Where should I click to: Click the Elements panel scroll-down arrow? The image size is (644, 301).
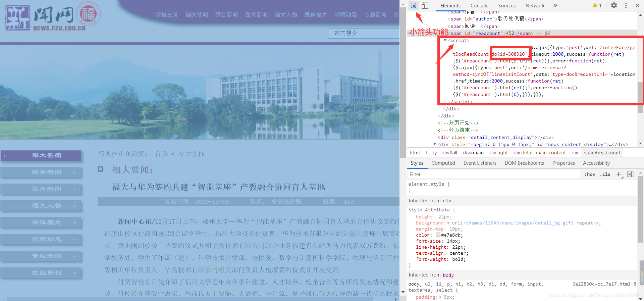(x=640, y=144)
